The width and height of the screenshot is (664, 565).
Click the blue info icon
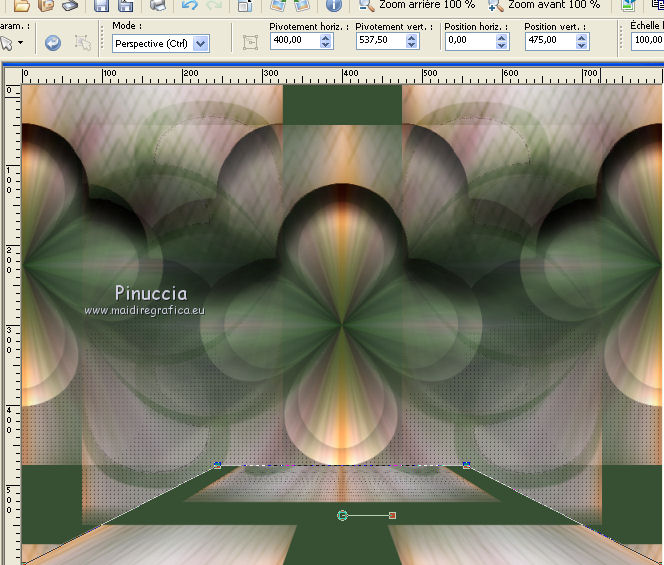334,5
